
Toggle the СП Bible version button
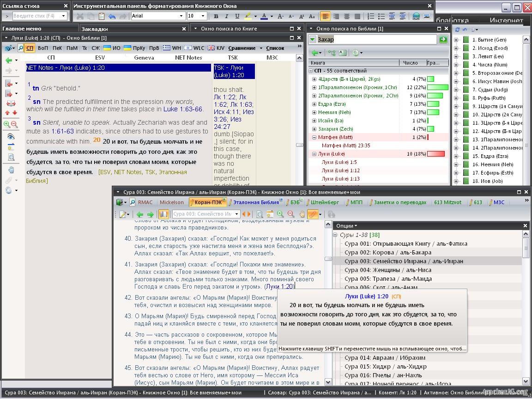click(x=30, y=48)
